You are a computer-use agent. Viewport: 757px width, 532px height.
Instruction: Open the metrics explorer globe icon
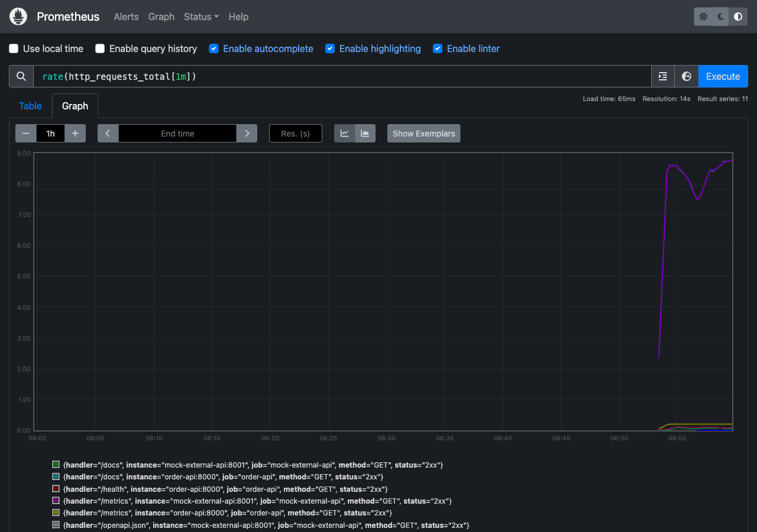pos(687,76)
